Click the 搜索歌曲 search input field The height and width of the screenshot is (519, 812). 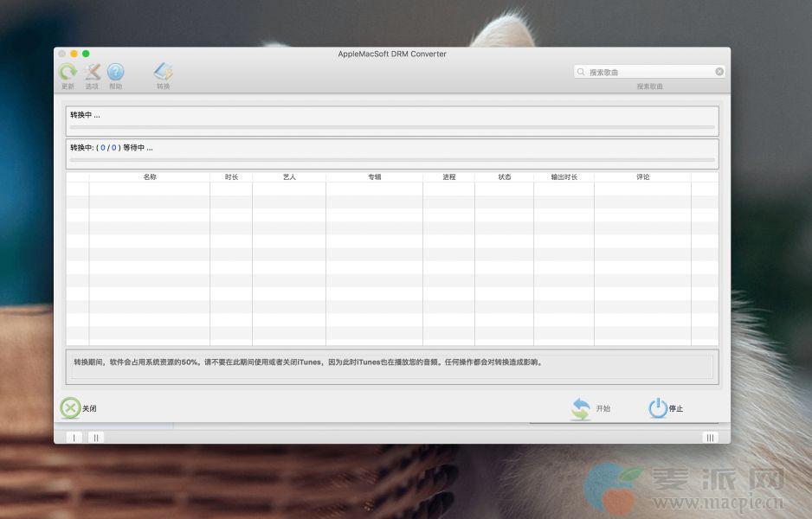[649, 72]
